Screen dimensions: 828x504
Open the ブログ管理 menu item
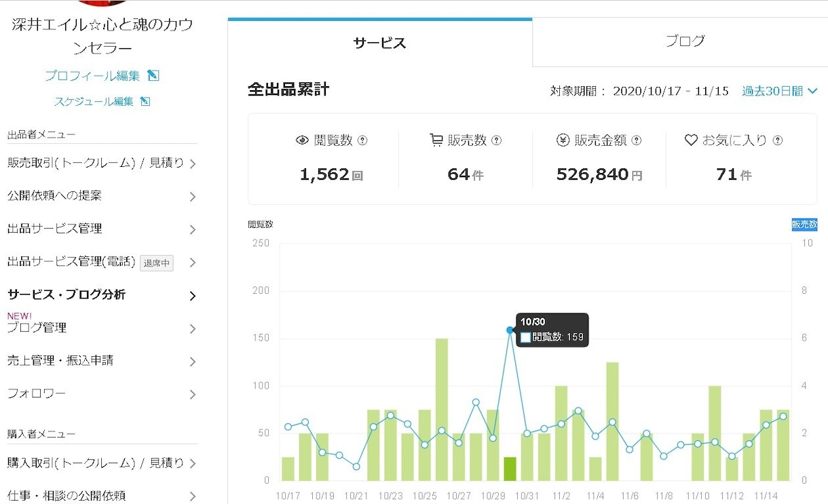pyautogui.click(x=37, y=328)
